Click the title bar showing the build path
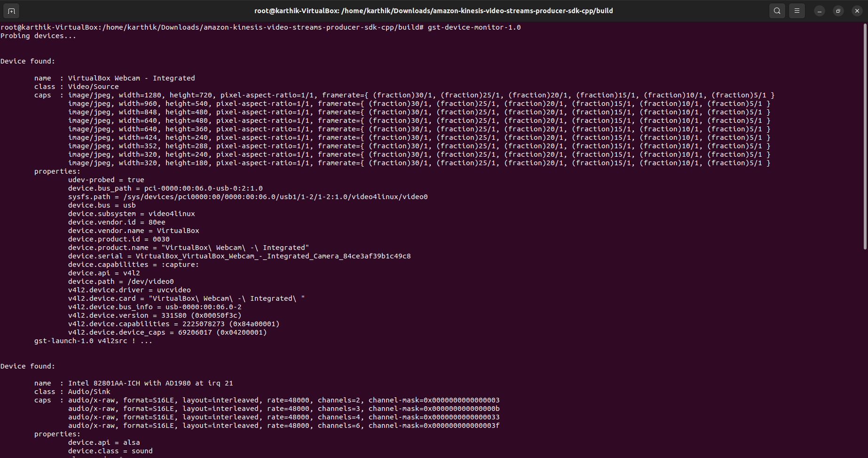Viewport: 868px width, 458px height. [x=433, y=10]
